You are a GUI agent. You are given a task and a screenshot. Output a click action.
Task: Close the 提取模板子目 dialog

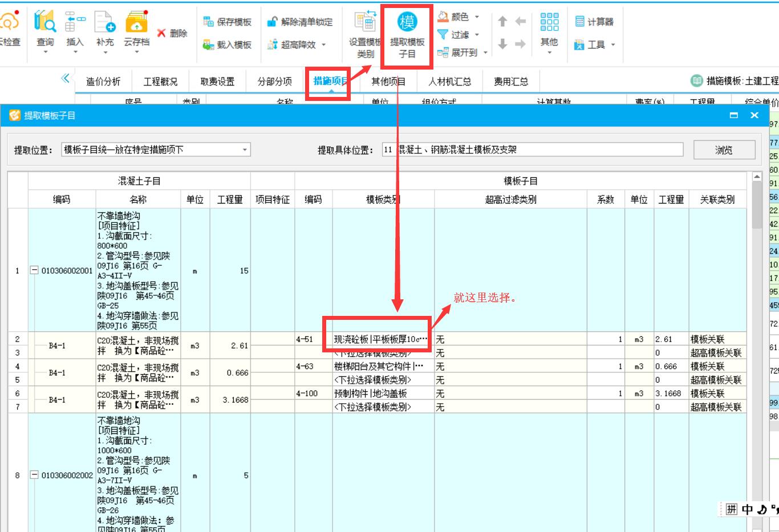click(754, 115)
